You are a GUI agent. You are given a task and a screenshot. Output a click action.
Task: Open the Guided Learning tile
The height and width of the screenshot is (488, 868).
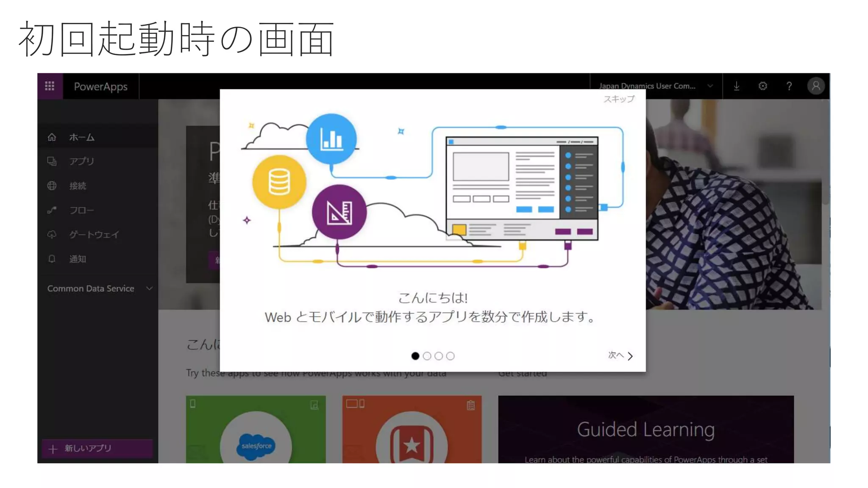point(646,429)
